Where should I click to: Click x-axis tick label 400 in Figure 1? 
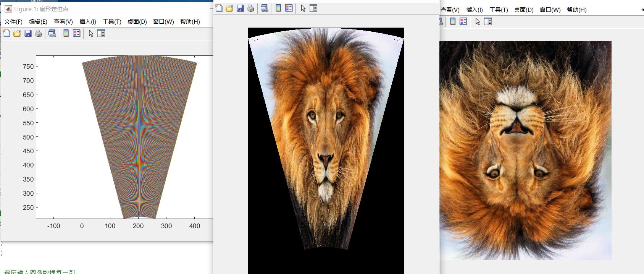pyautogui.click(x=195, y=226)
